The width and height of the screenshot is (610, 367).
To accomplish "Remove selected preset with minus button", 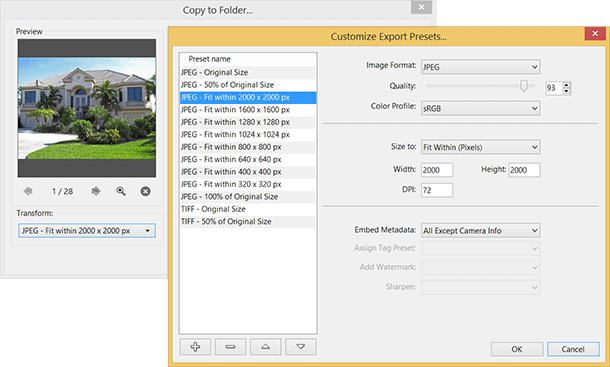I will tap(230, 347).
